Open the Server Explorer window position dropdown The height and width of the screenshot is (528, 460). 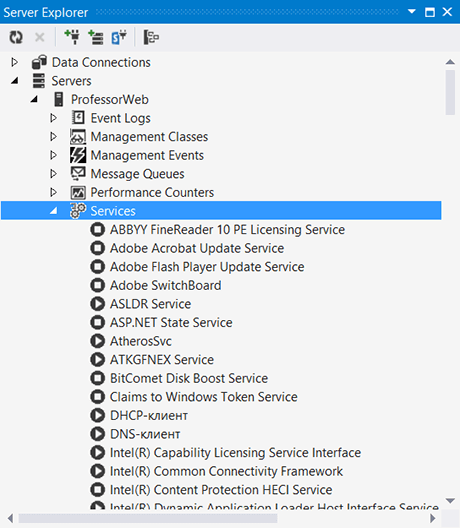(412, 11)
